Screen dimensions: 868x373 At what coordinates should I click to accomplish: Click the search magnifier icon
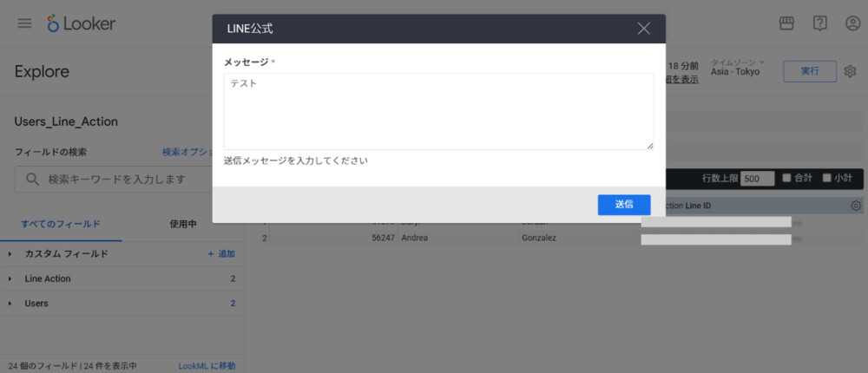32,180
